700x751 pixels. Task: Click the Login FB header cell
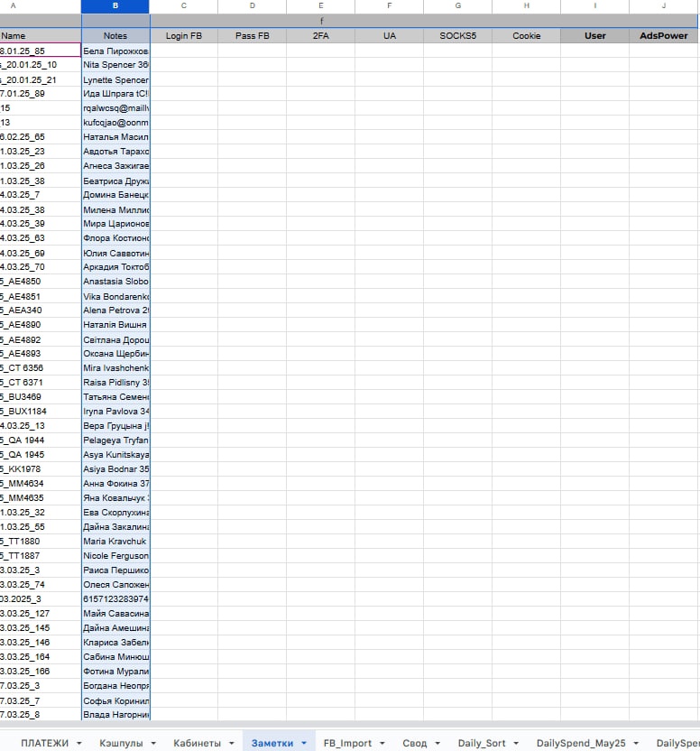184,36
